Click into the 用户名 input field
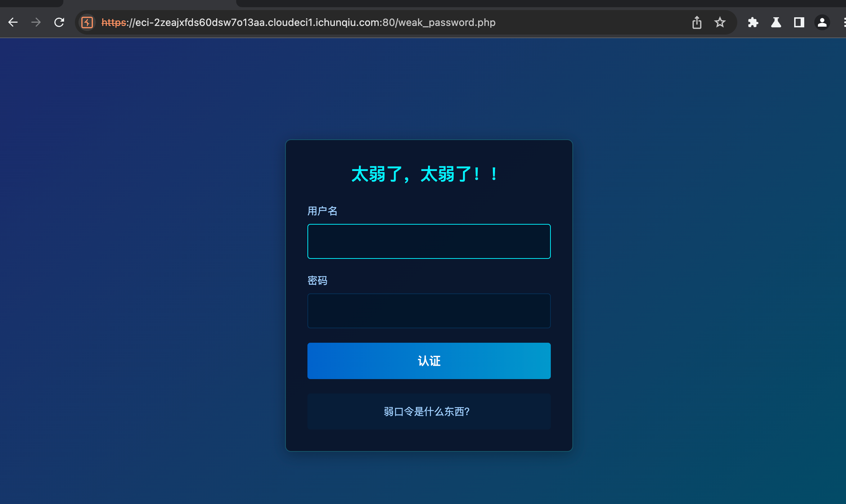This screenshot has width=846, height=504. [x=429, y=241]
